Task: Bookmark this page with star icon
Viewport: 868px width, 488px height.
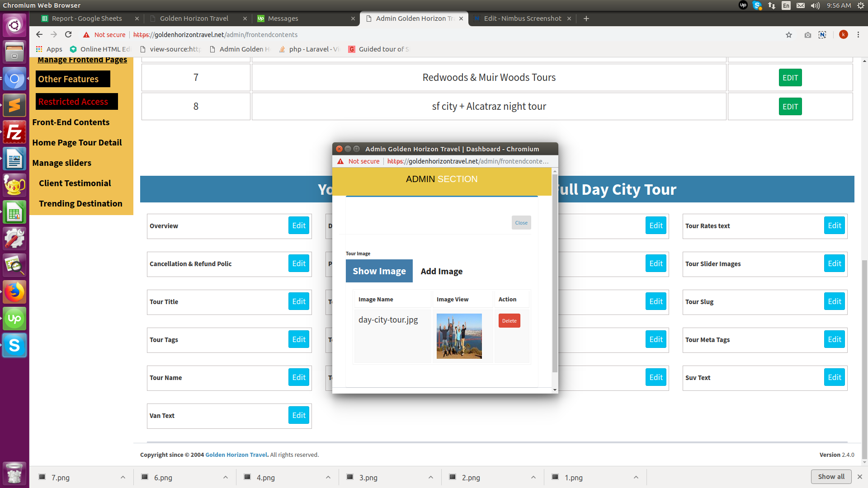Action: tap(789, 35)
